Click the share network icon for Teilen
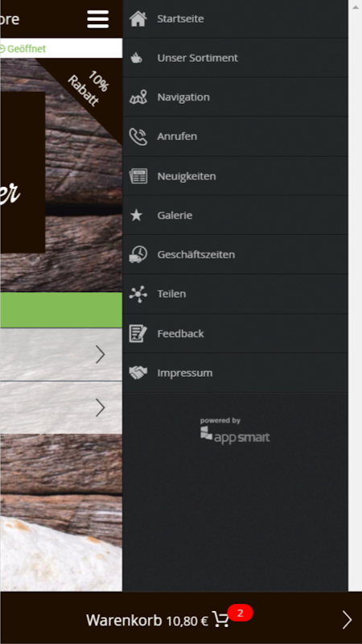362x644 pixels. [x=138, y=294]
